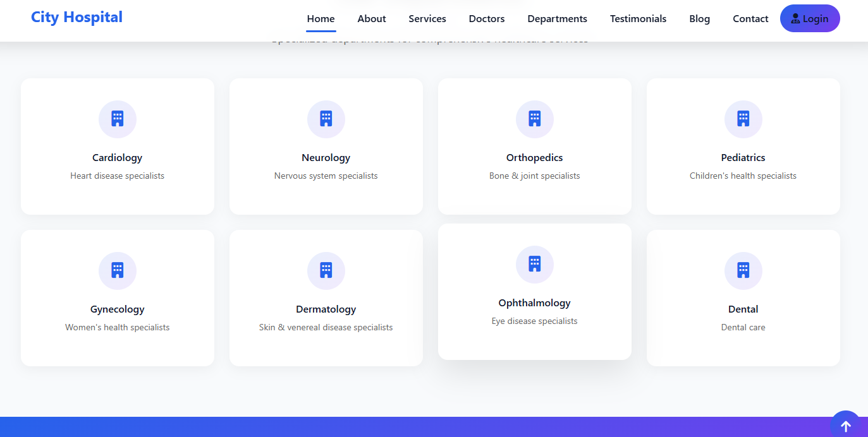868x437 pixels.
Task: Click 'Nervous system specialists' text
Action: 326,176
